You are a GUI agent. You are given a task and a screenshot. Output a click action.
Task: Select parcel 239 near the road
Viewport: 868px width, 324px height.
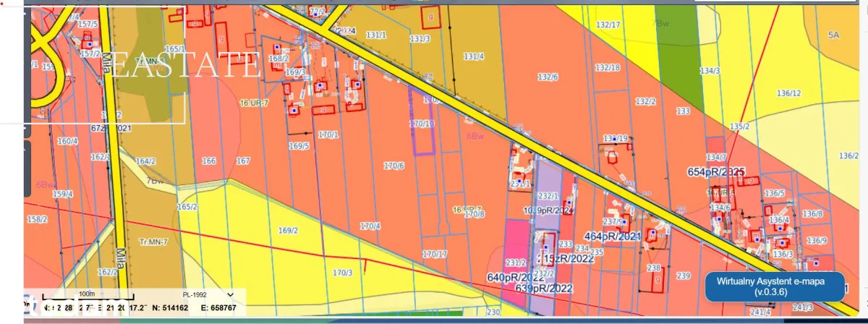[x=683, y=276]
